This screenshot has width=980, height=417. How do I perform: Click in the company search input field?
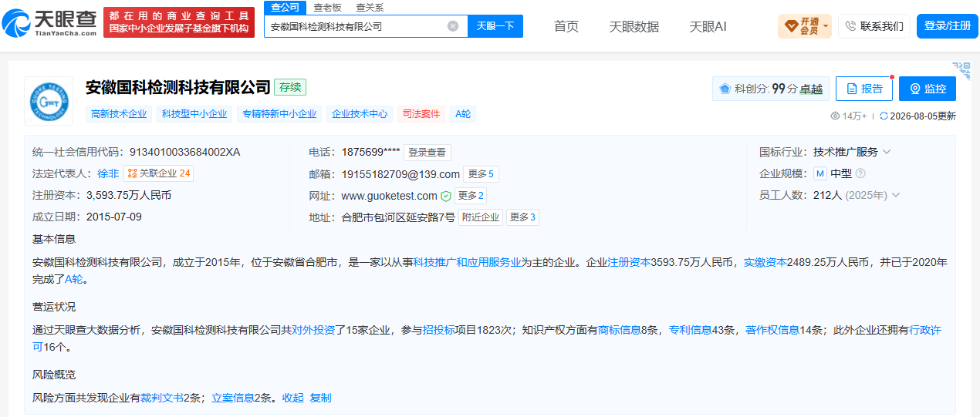(357, 26)
